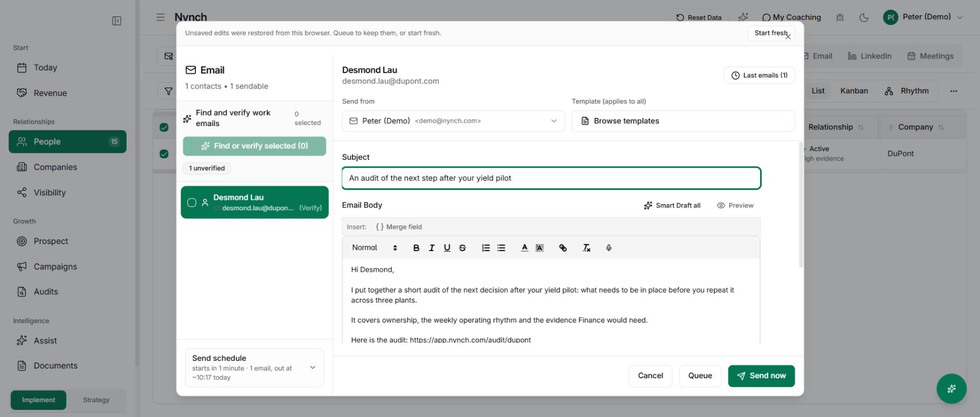The image size is (980, 417).
Task: Click into the Subject input field
Action: pos(551,178)
